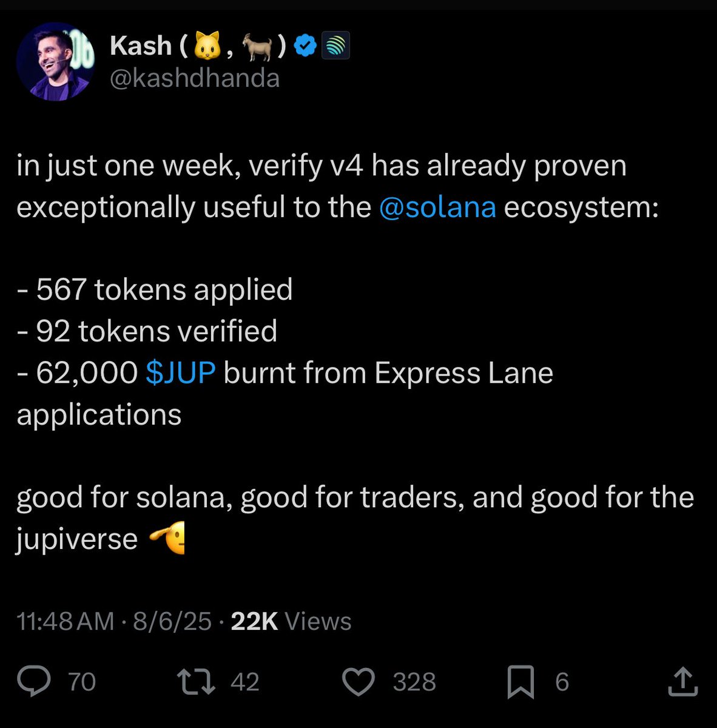Click the square affiliate badge icon
Image resolution: width=717 pixels, height=728 pixels.
pos(335,46)
